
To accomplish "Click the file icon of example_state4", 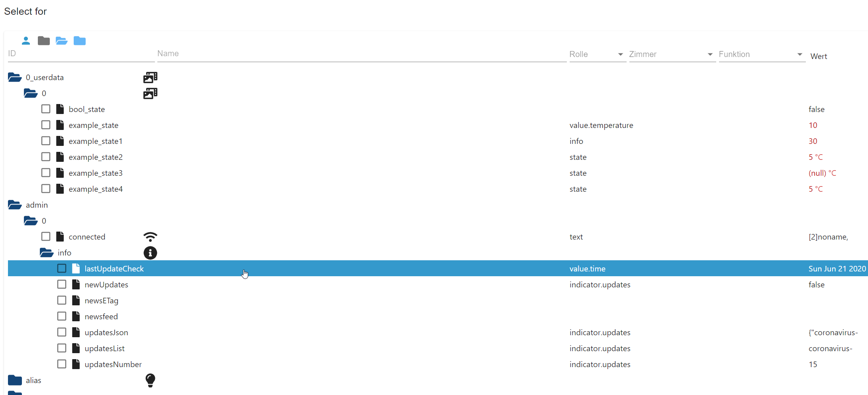I will [60, 189].
